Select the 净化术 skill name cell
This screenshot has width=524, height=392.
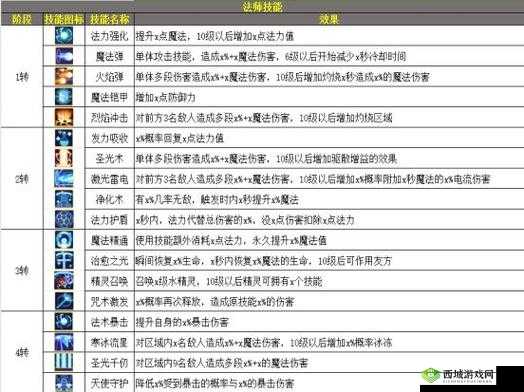pos(110,200)
